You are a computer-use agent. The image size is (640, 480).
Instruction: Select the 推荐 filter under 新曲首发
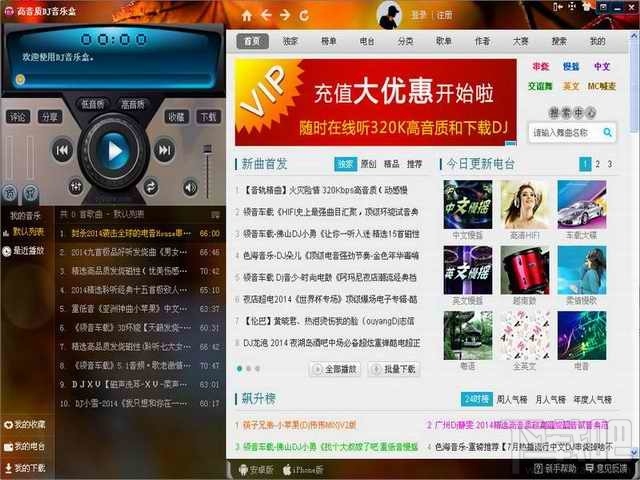[x=414, y=164]
